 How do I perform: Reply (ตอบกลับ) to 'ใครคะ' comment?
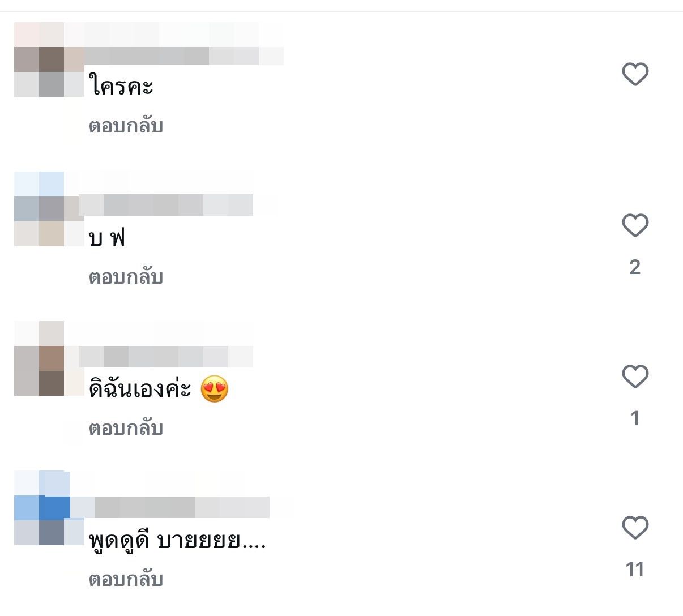(126, 126)
